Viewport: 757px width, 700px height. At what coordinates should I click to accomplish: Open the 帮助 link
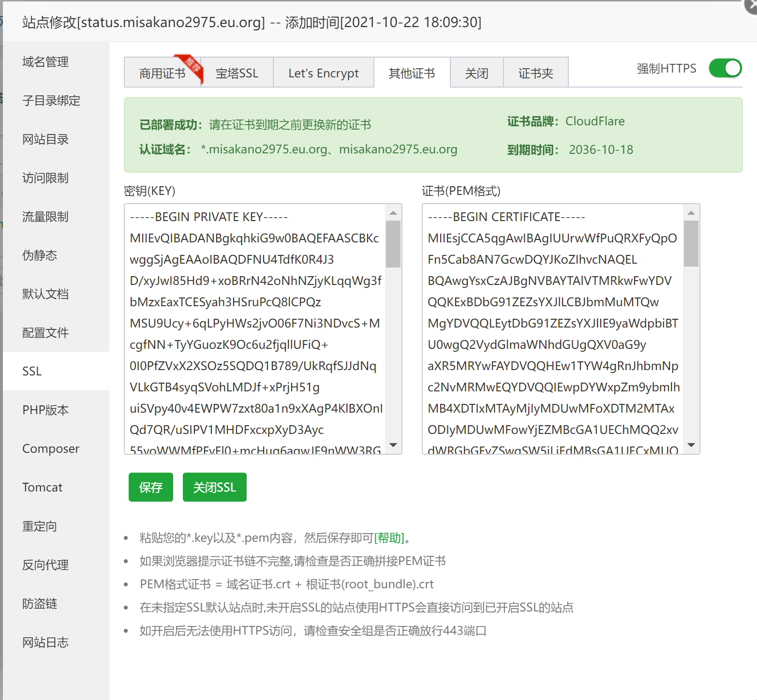point(389,538)
